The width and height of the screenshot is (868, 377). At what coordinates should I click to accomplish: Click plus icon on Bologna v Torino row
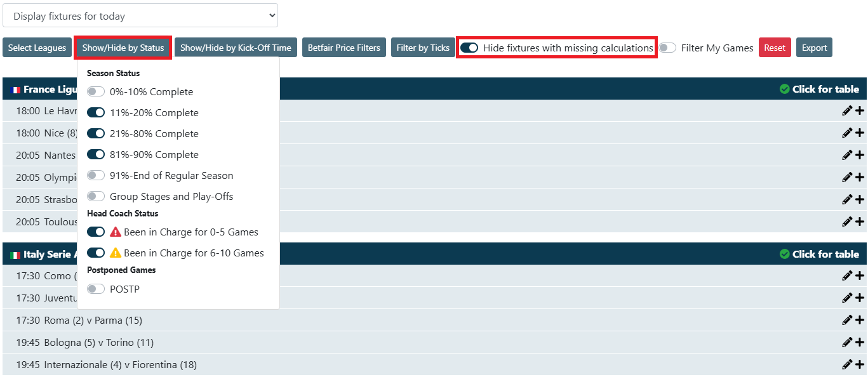click(860, 343)
